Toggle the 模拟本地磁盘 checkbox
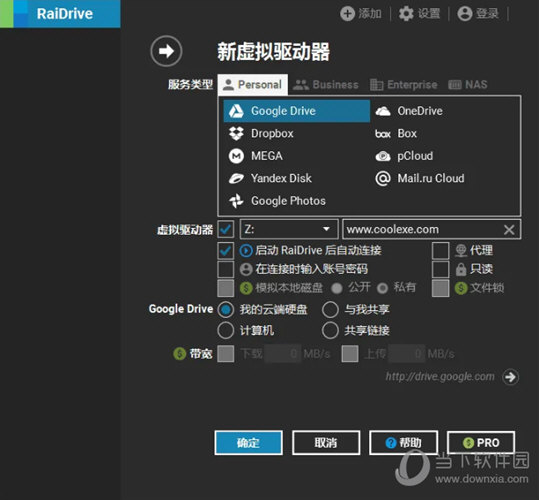Screen dimensions: 539x500 coord(226,288)
